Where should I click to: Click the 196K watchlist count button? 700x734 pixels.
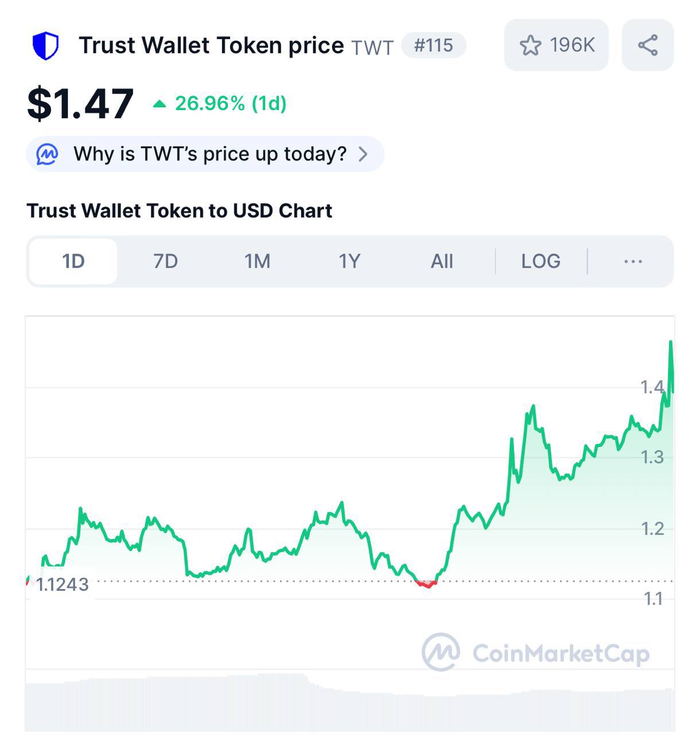pyautogui.click(x=556, y=45)
